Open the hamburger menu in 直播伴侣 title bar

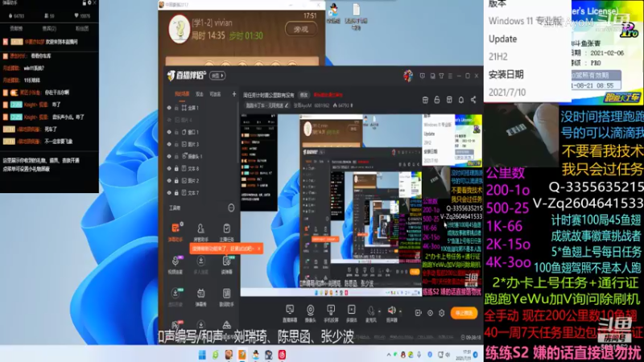[450, 76]
